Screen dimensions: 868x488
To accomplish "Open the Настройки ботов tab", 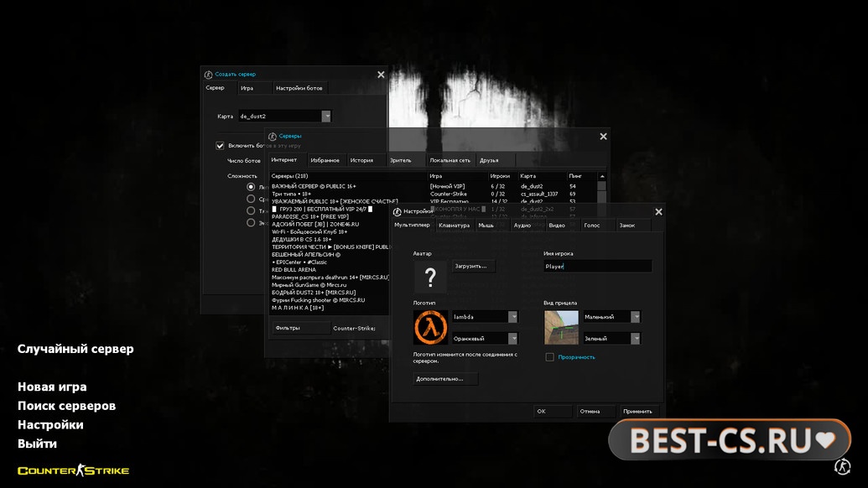I will pyautogui.click(x=299, y=88).
